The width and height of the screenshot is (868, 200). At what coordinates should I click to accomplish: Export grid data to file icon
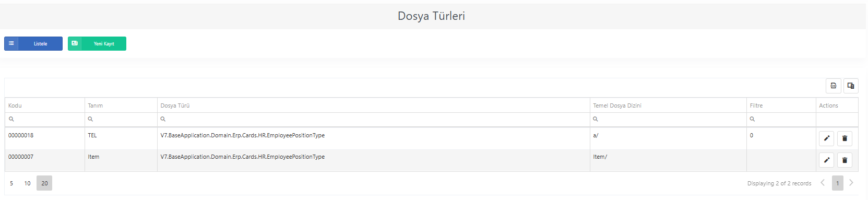pyautogui.click(x=833, y=86)
